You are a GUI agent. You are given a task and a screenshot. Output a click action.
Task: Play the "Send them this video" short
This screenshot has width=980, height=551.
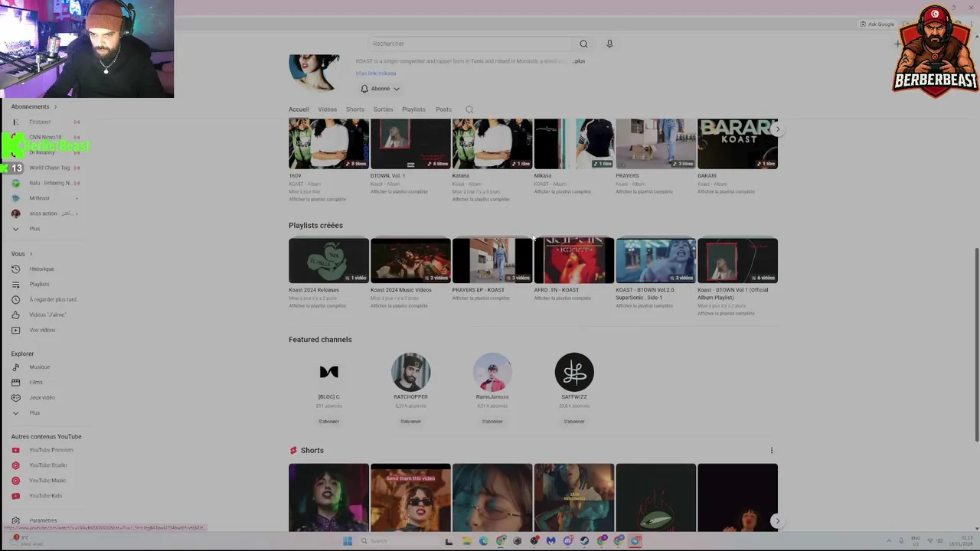[x=410, y=497]
